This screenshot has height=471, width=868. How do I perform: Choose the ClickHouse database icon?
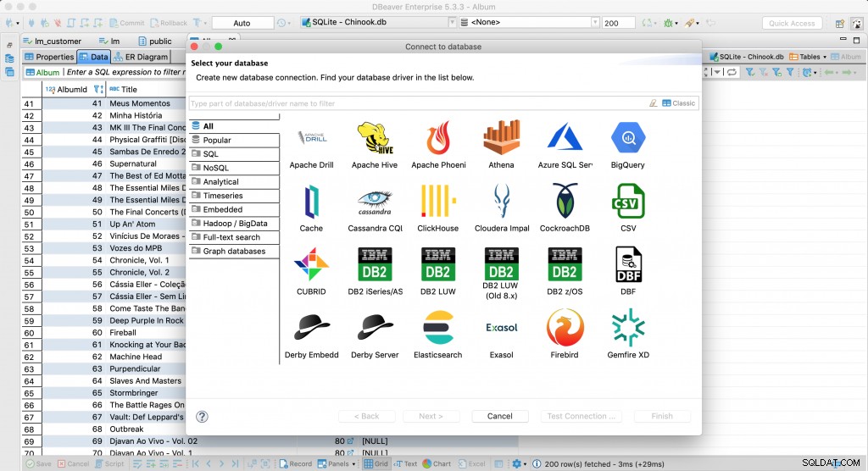tap(438, 201)
